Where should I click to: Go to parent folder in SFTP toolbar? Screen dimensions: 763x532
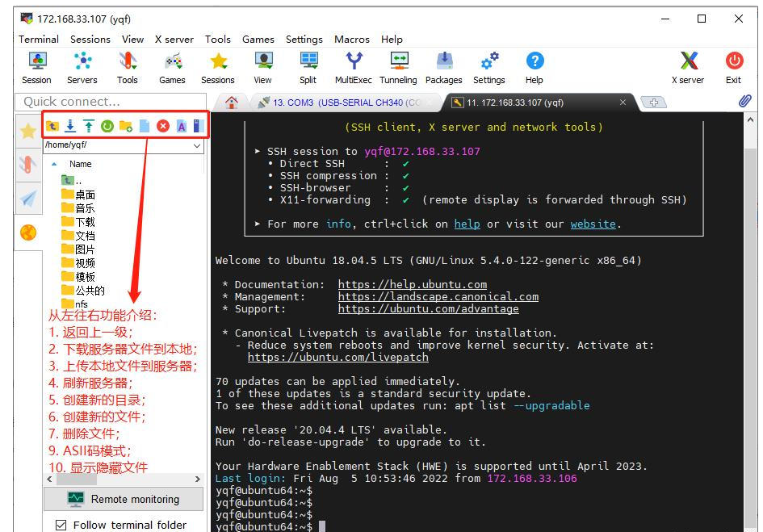pyautogui.click(x=52, y=126)
